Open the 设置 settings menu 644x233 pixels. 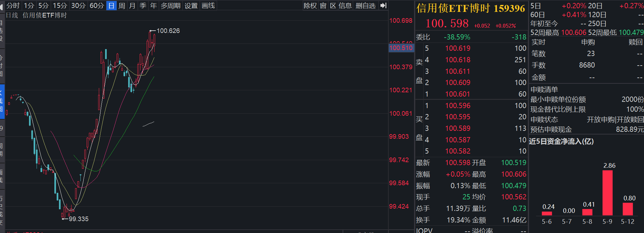191,6
